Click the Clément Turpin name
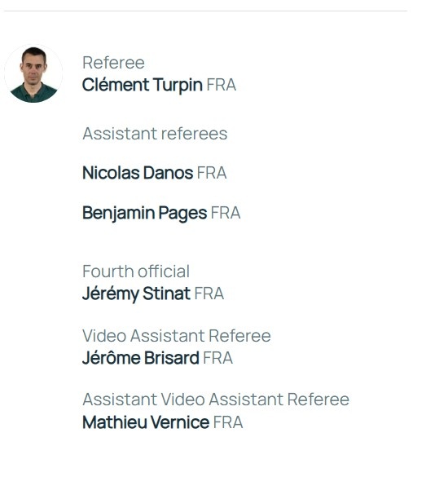This screenshot has height=477, width=448. click(143, 85)
